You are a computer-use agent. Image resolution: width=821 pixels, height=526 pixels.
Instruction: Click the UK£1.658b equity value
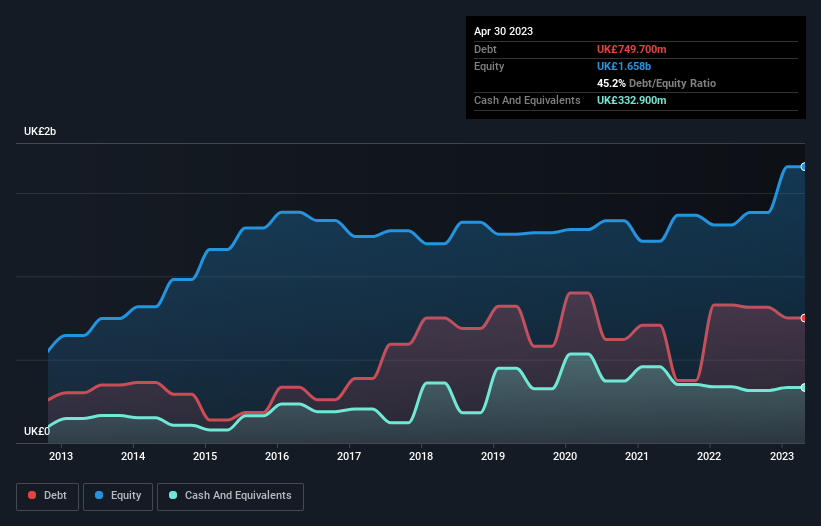624,66
